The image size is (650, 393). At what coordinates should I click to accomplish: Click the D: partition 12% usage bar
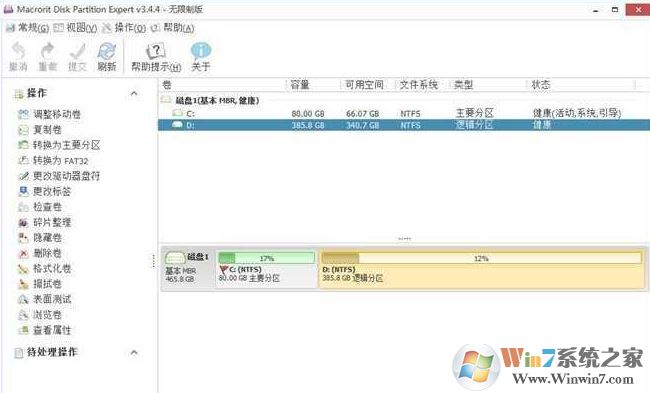point(481,258)
